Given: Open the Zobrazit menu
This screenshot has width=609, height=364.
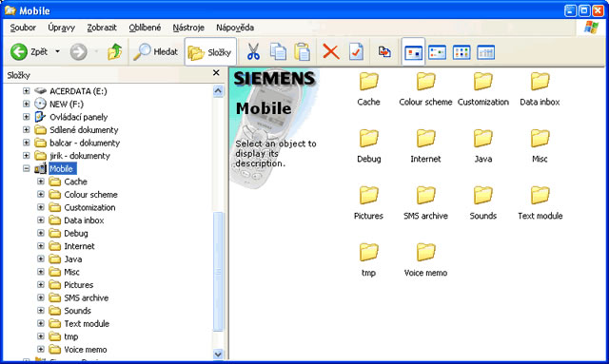Looking at the screenshot, I should [102, 28].
